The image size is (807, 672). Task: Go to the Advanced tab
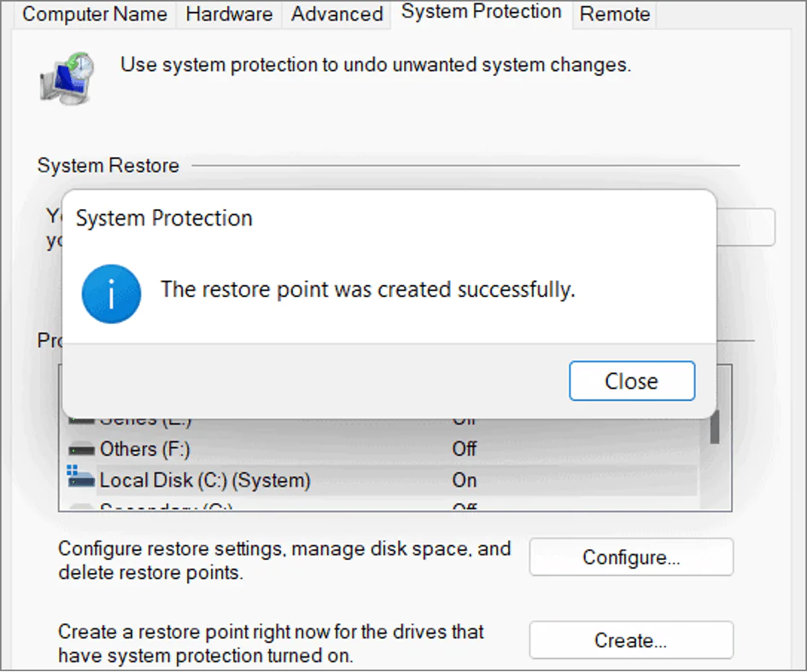pyautogui.click(x=337, y=15)
